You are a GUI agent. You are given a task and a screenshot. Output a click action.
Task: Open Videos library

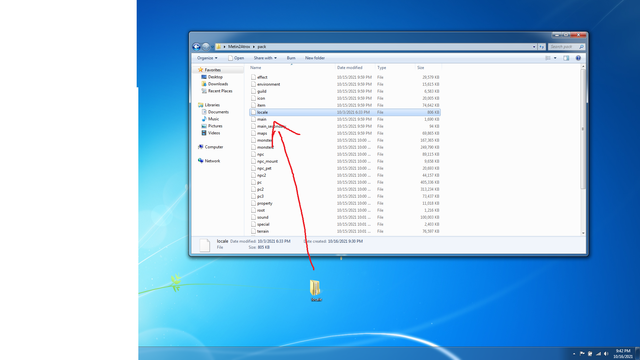pyautogui.click(x=211, y=133)
